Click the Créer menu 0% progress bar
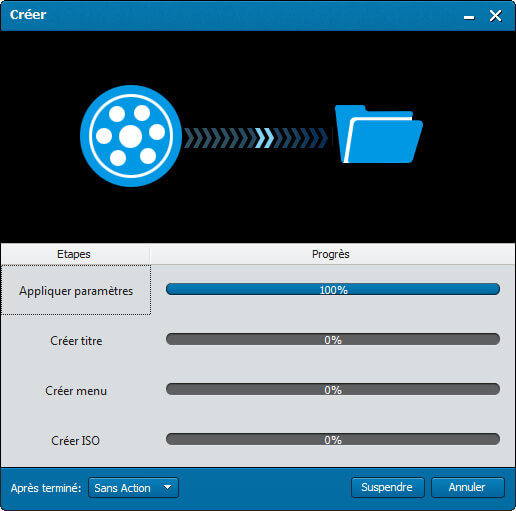The image size is (516, 511). (x=333, y=389)
